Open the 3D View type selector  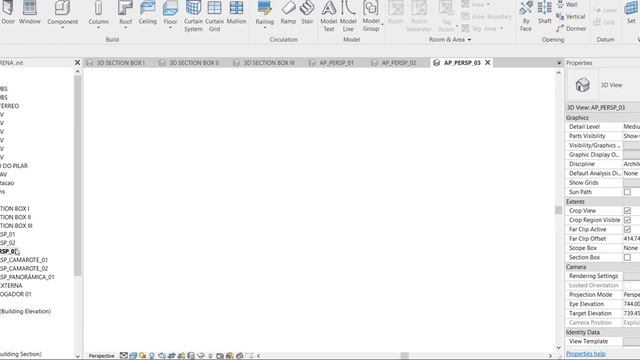pyautogui.click(x=603, y=85)
